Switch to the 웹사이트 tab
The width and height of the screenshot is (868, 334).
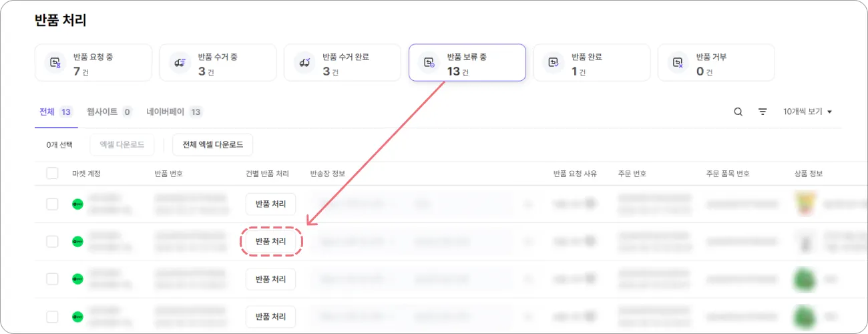(109, 112)
